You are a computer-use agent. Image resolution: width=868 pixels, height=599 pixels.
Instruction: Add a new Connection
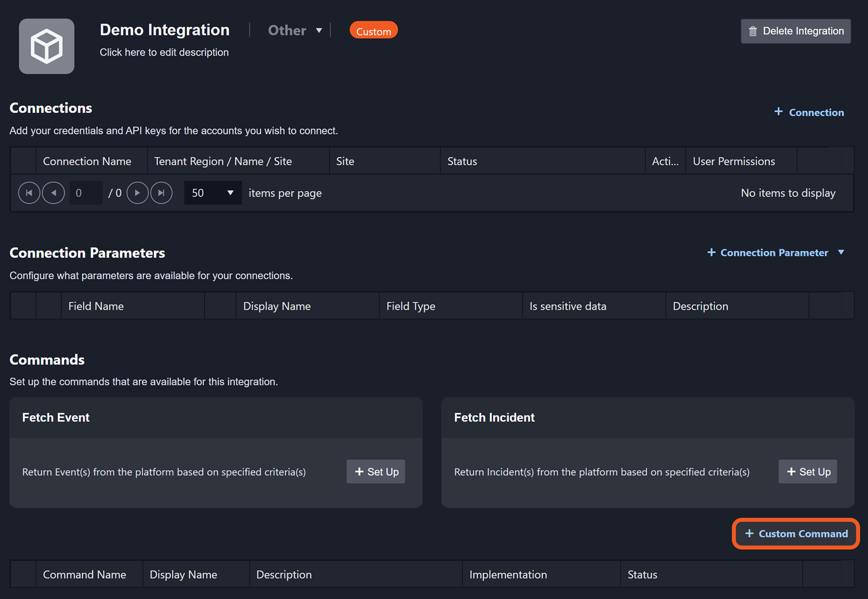[809, 112]
